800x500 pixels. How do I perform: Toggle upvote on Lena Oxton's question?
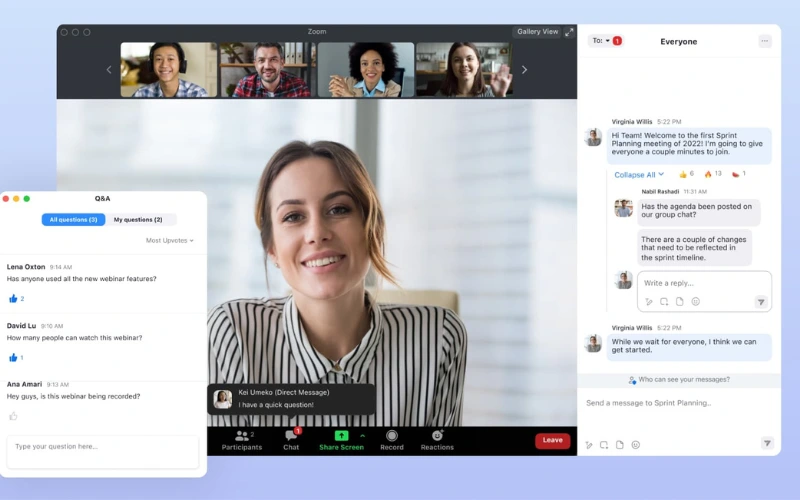[x=14, y=298]
